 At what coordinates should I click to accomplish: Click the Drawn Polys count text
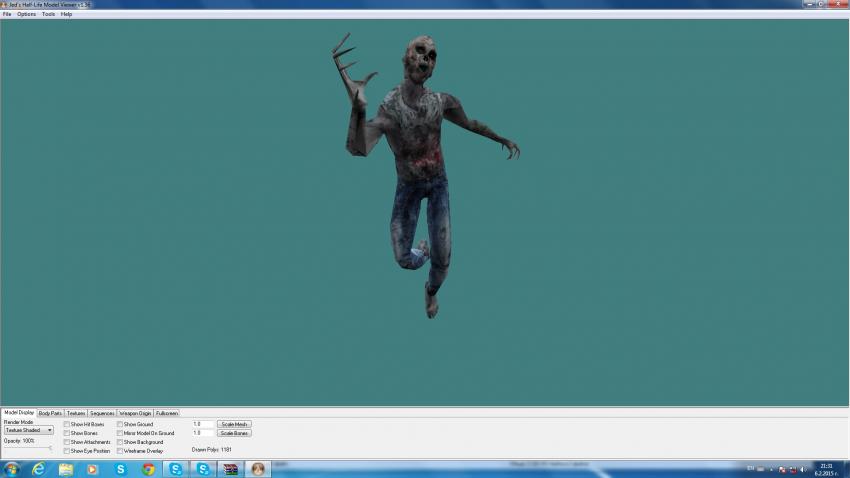(x=211, y=449)
